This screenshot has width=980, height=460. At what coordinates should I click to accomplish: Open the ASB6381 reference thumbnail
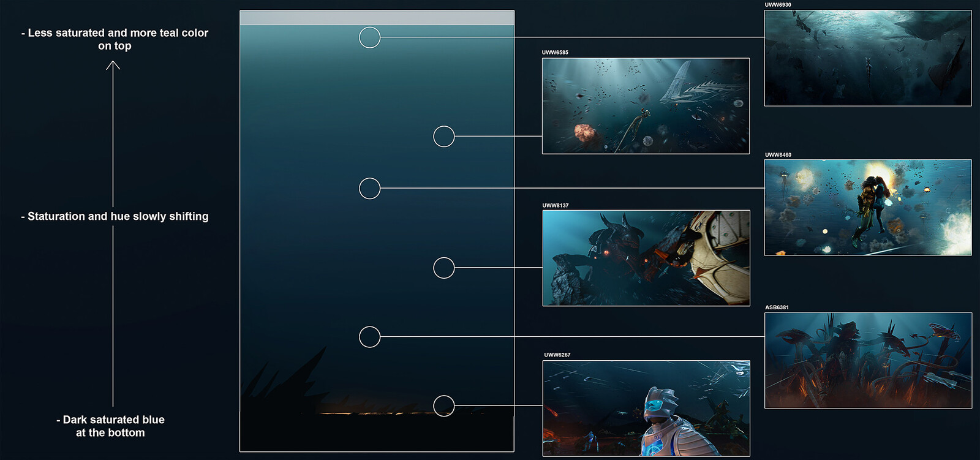(869, 360)
